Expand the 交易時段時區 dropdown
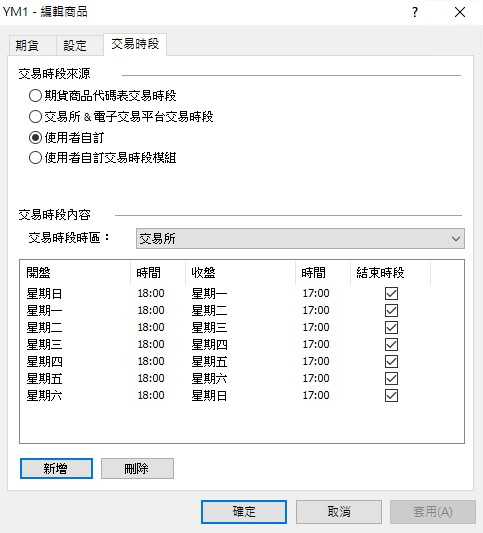 coord(300,239)
